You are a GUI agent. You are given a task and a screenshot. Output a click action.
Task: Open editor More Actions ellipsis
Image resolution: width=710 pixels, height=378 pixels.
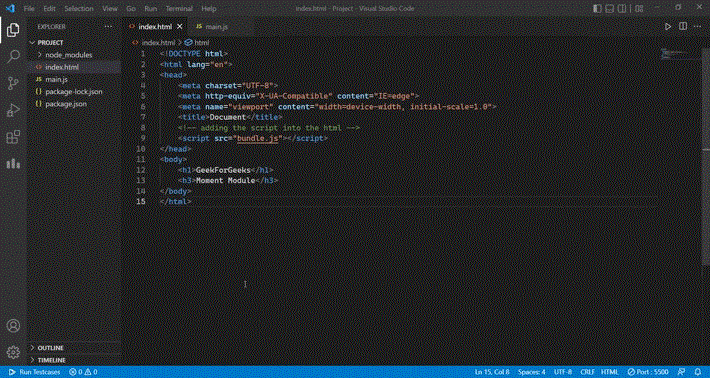[697, 27]
